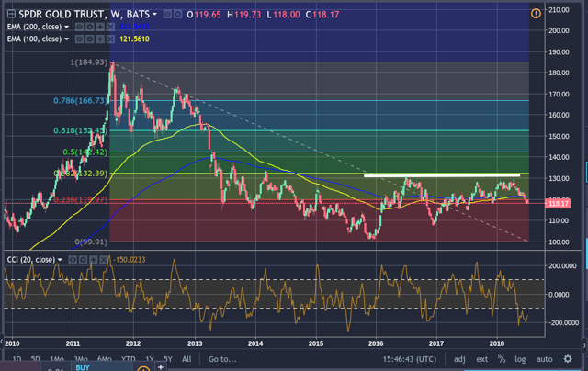The height and width of the screenshot is (371, 588).
Task: Click the 118.17 current price label on axis
Action: pyautogui.click(x=559, y=204)
